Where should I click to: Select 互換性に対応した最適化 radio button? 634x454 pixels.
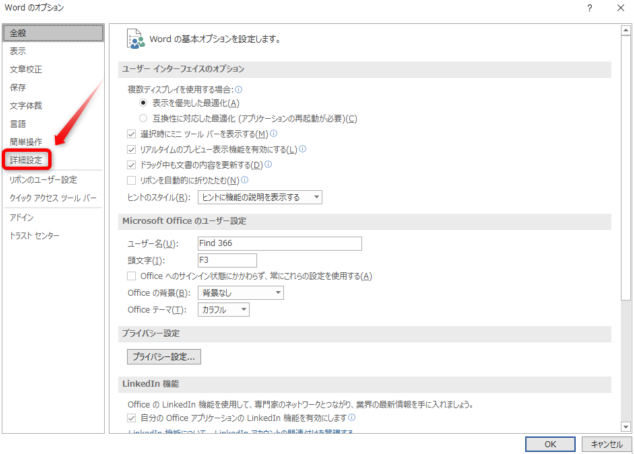tap(143, 118)
